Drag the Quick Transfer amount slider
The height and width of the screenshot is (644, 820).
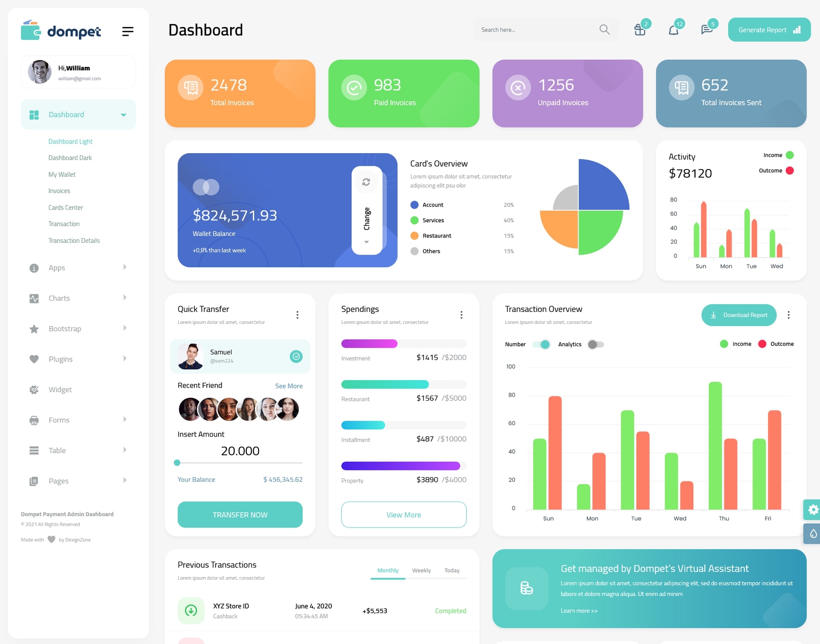pos(177,464)
